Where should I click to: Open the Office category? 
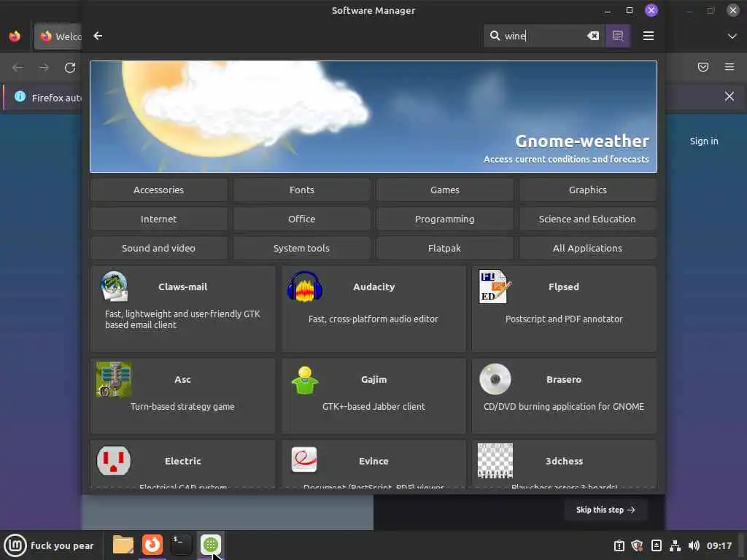[301, 219]
